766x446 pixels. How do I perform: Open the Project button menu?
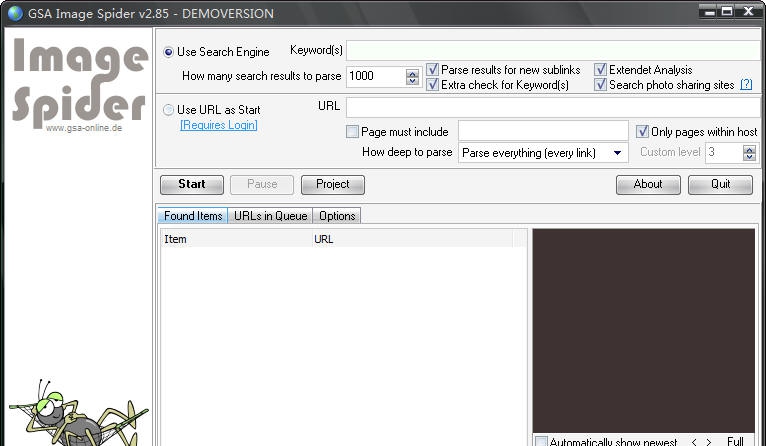point(333,185)
